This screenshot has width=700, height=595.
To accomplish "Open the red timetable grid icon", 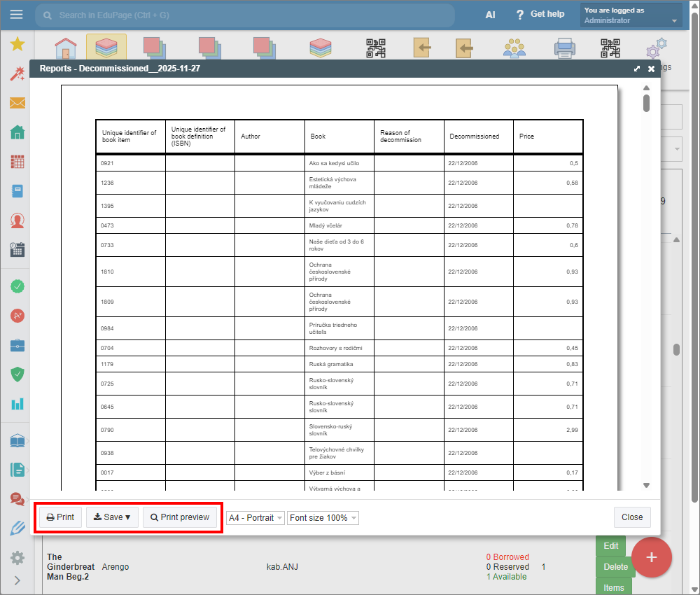I will pyautogui.click(x=17, y=162).
